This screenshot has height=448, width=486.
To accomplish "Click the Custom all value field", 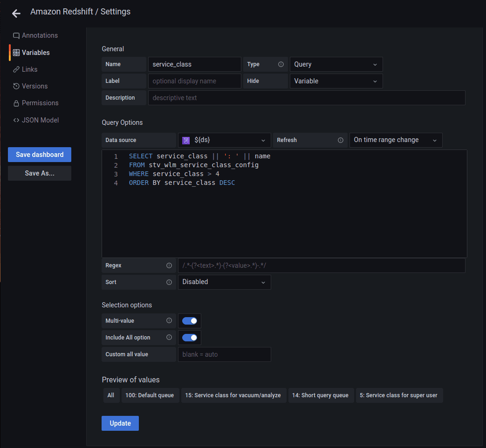I will tap(225, 354).
